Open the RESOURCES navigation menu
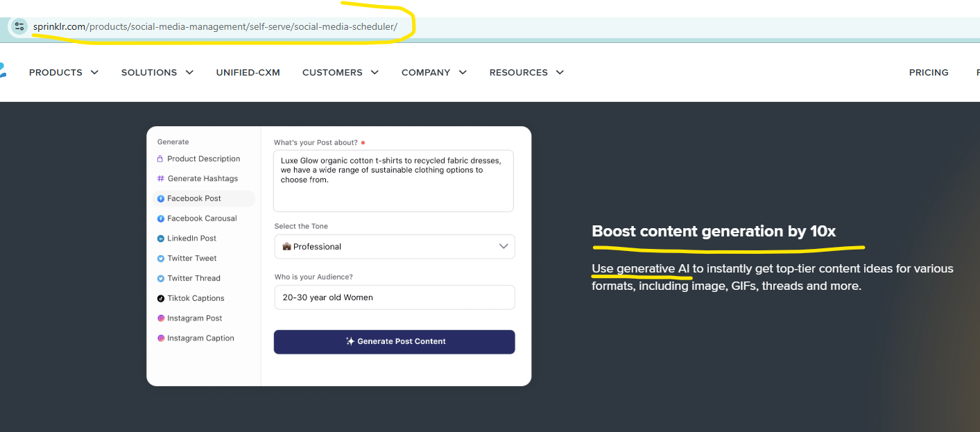The image size is (980, 432). tap(519, 72)
